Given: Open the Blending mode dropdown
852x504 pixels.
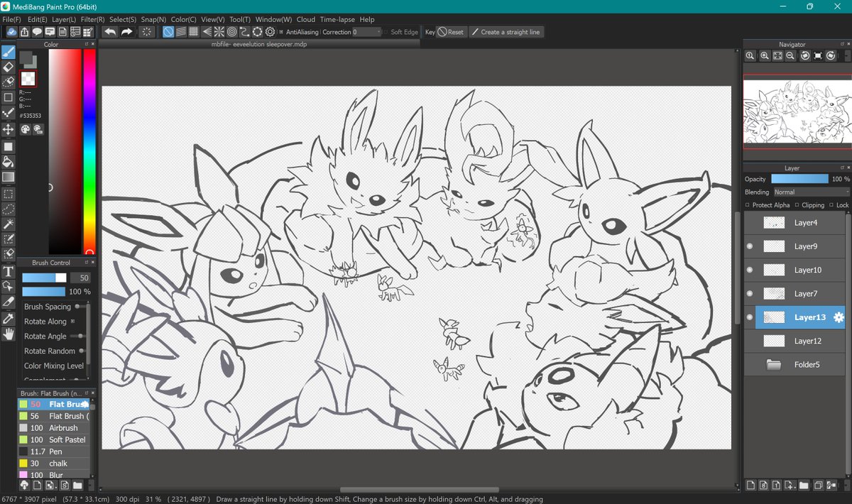Looking at the screenshot, I should point(811,192).
